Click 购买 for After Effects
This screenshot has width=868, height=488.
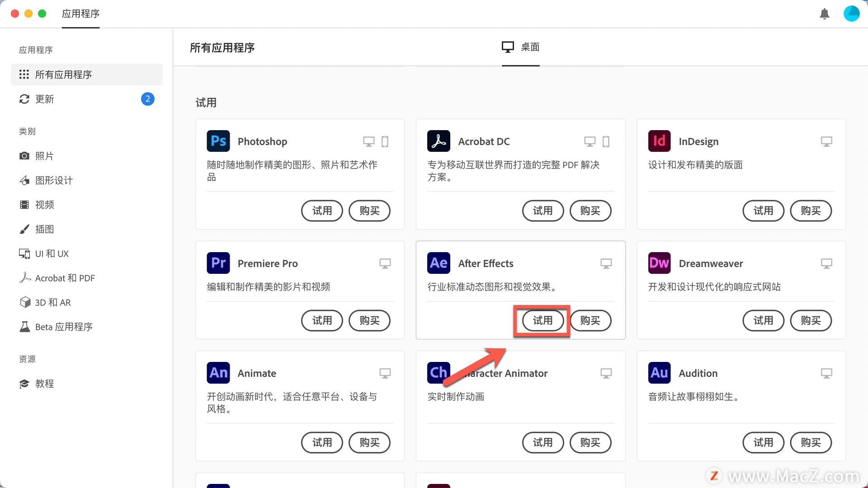pos(590,321)
